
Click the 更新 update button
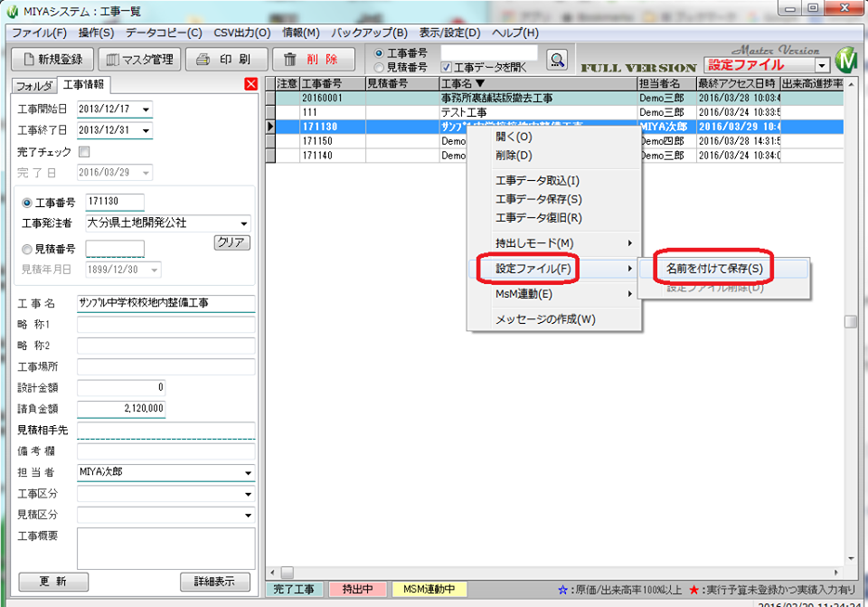click(x=53, y=582)
